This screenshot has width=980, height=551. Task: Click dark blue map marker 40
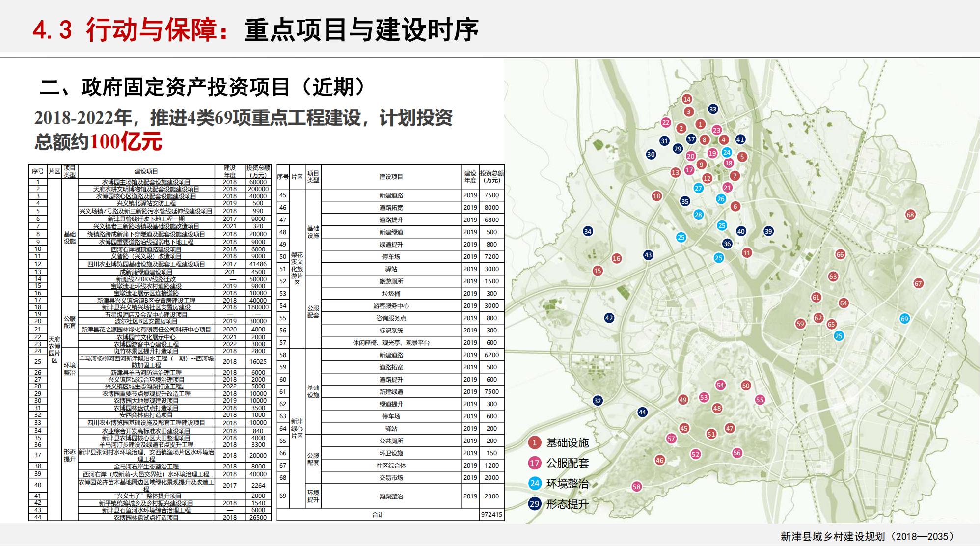[x=741, y=231]
